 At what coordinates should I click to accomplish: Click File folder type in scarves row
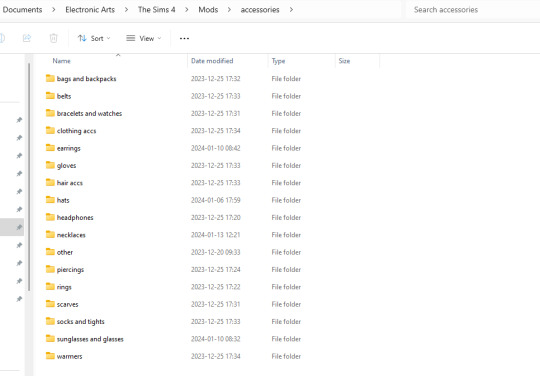point(286,304)
